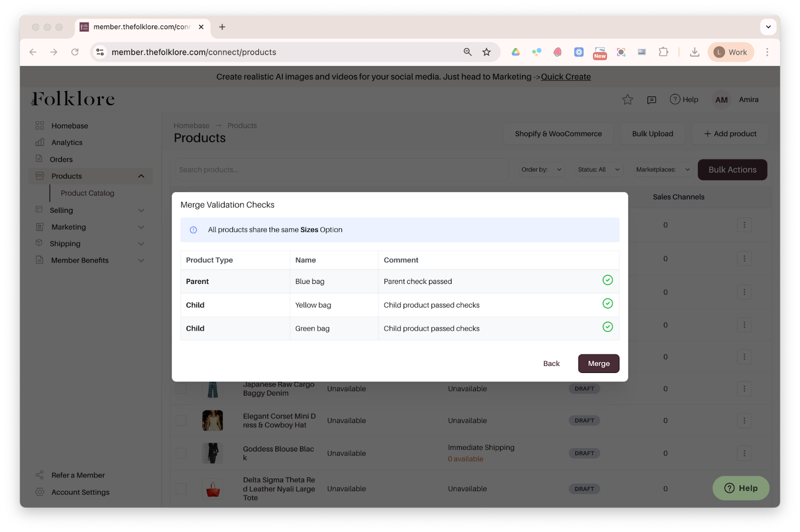800x532 pixels.
Task: Click the favorites star icon in header
Action: [627, 100]
